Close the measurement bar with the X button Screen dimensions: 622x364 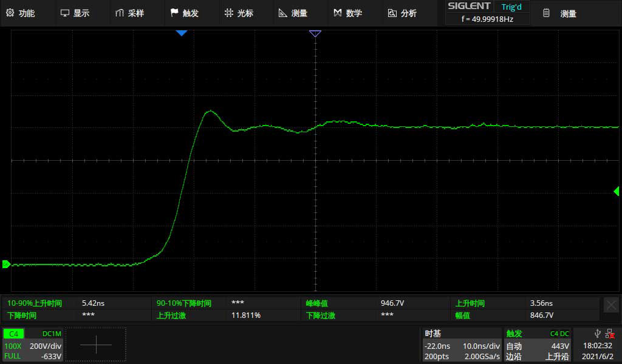pos(611,305)
